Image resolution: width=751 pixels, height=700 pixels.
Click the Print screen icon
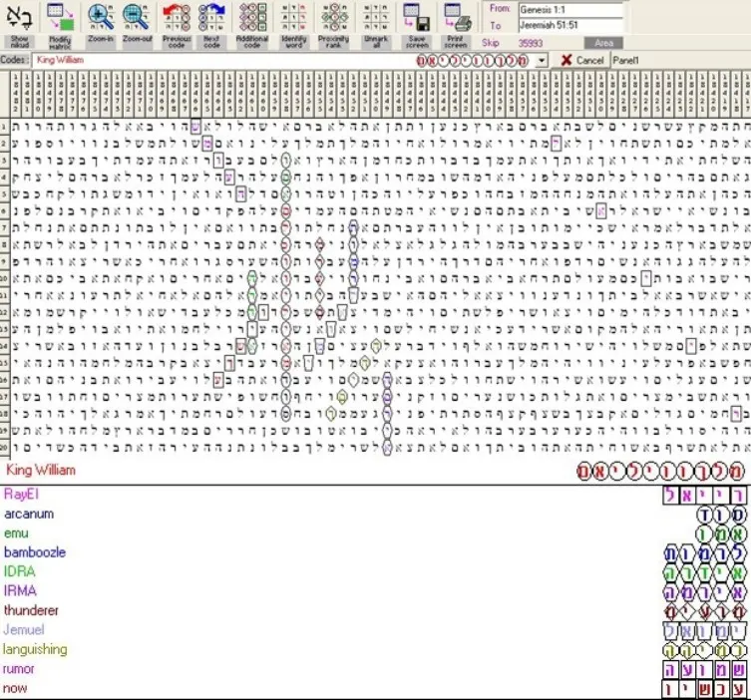click(x=456, y=17)
